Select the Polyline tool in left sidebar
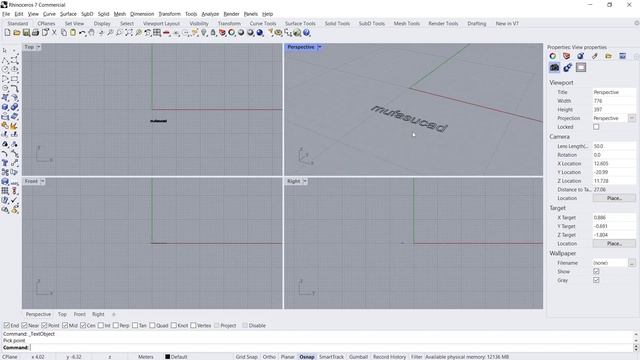 point(5,60)
